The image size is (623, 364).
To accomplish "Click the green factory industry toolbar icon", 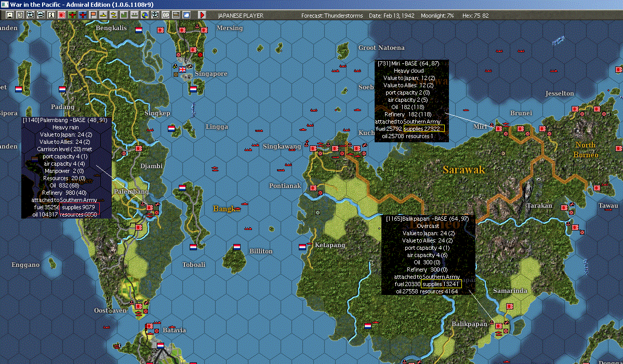I will tap(124, 15).
